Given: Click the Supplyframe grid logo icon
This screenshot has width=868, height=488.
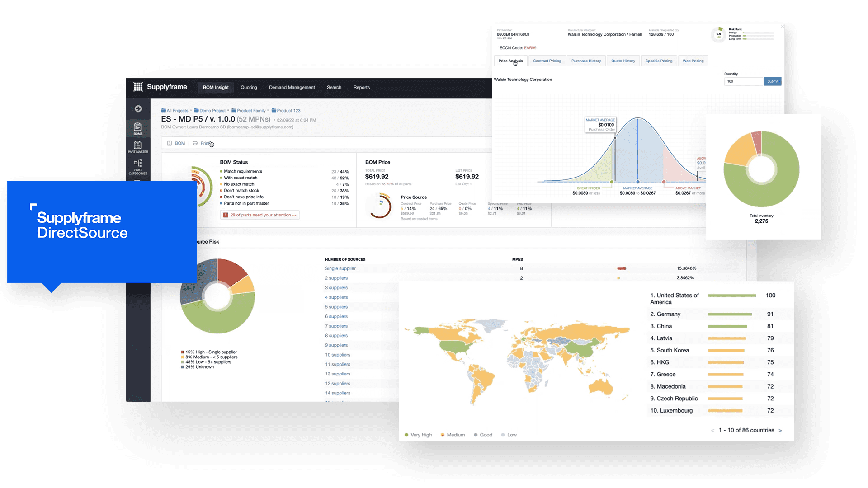Looking at the screenshot, I should (138, 87).
